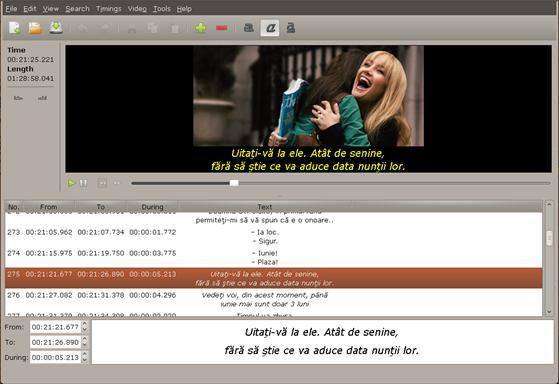Screen dimensions: 559x384
Task: Click the grayed paste icon in toolbar
Action: (x=175, y=28)
